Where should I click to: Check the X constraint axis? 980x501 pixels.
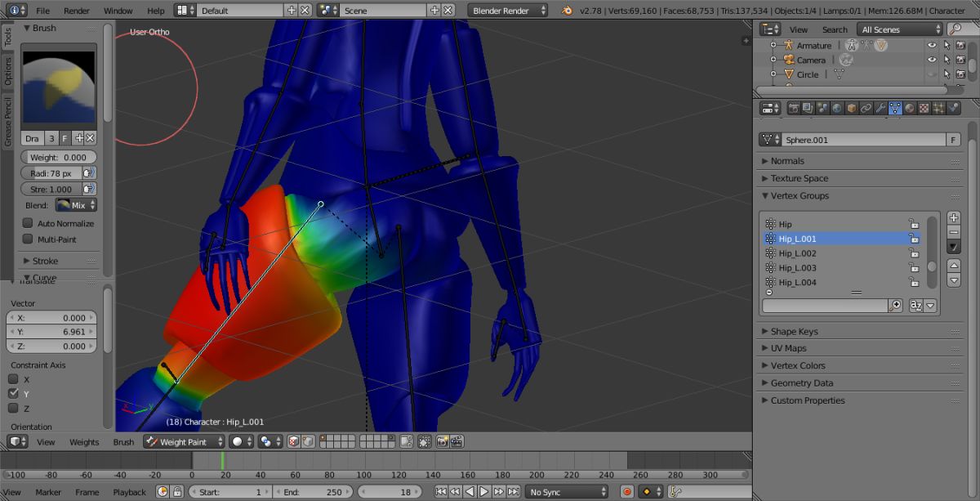pyautogui.click(x=13, y=379)
